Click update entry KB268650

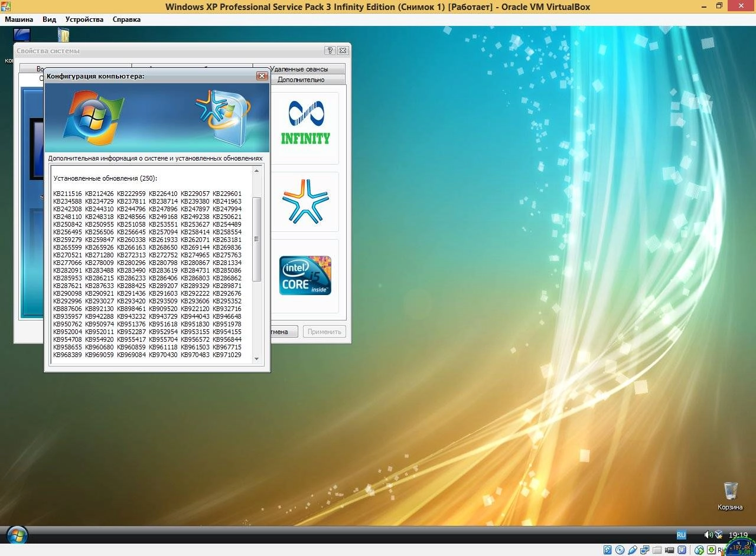coord(163,247)
